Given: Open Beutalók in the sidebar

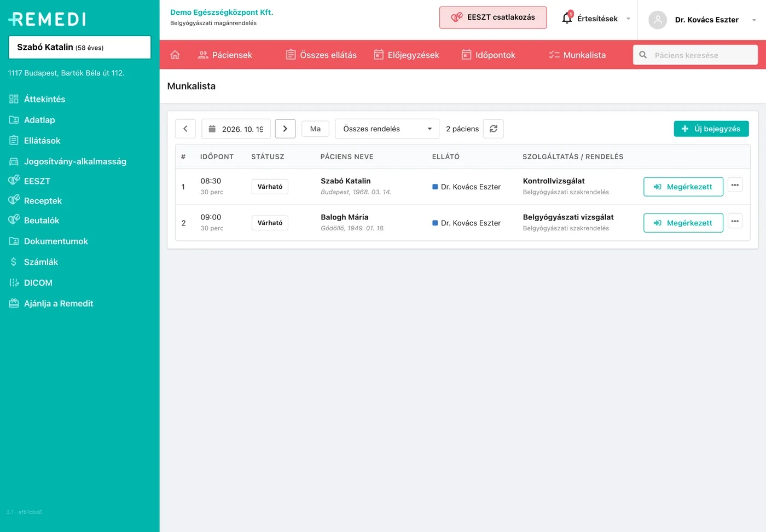Looking at the screenshot, I should pos(34,221).
